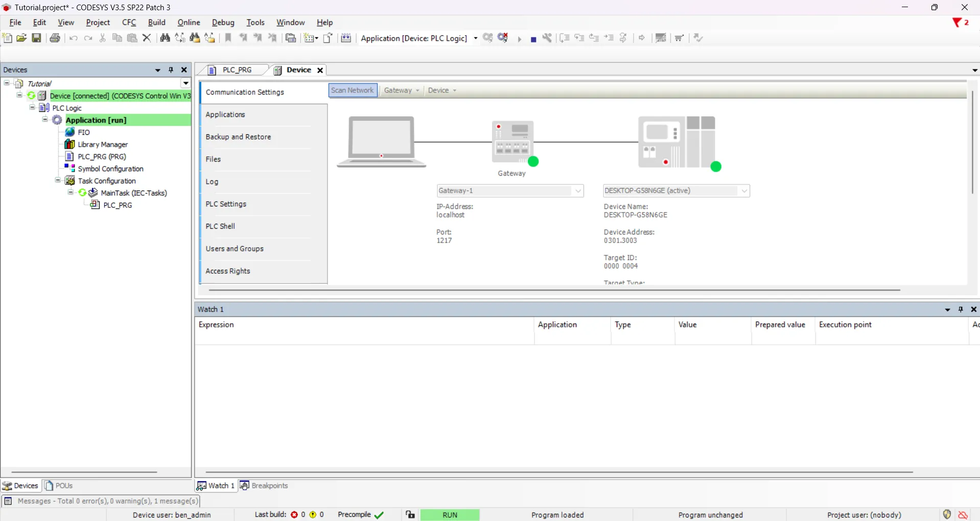Click the paste clipboard toolbar icon
This screenshot has height=521, width=980.
pos(132,38)
